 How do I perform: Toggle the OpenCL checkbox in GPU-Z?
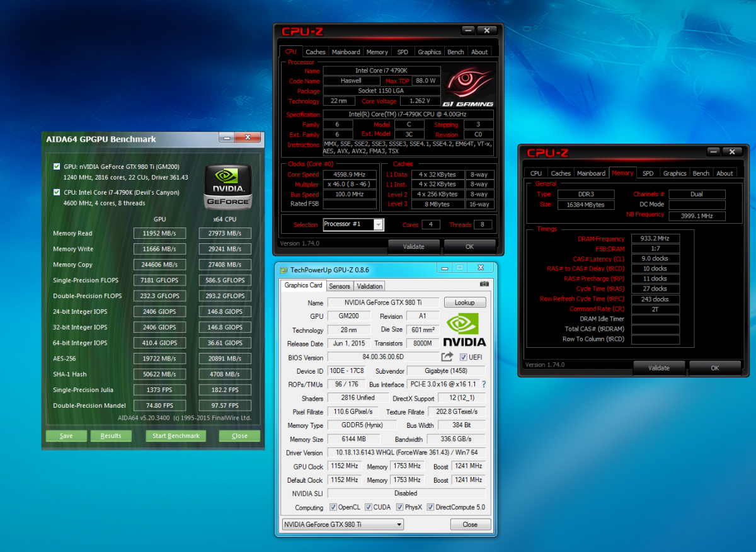(333, 507)
